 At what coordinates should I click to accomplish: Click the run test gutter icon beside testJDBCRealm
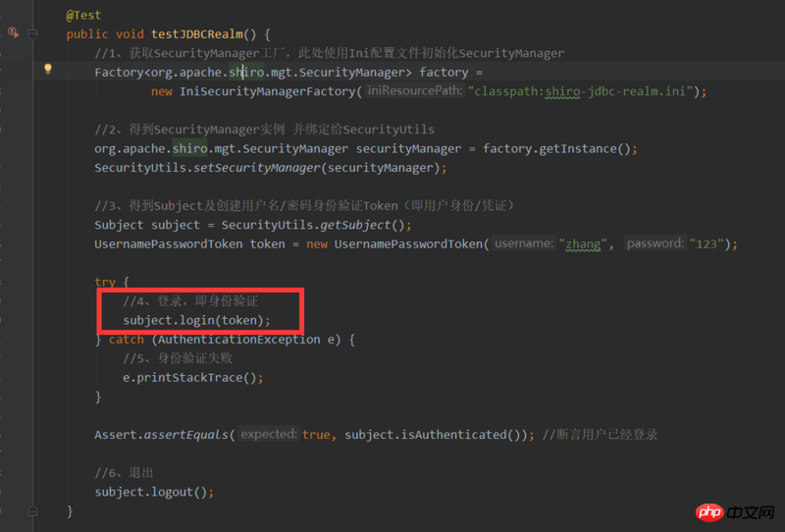13,33
